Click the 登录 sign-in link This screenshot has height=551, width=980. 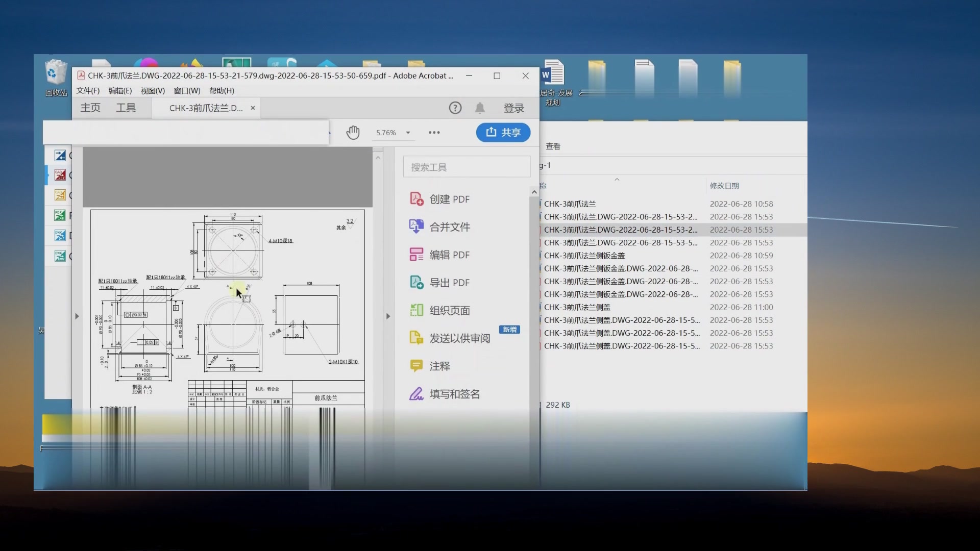(513, 108)
